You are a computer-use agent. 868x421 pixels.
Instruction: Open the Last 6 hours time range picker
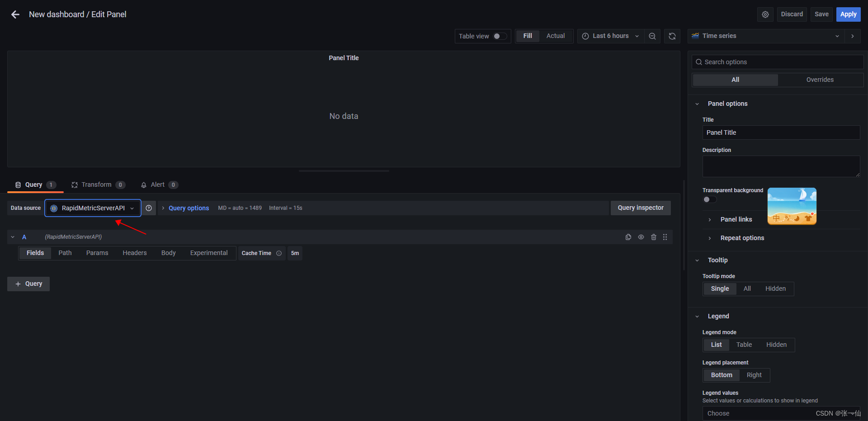point(610,36)
